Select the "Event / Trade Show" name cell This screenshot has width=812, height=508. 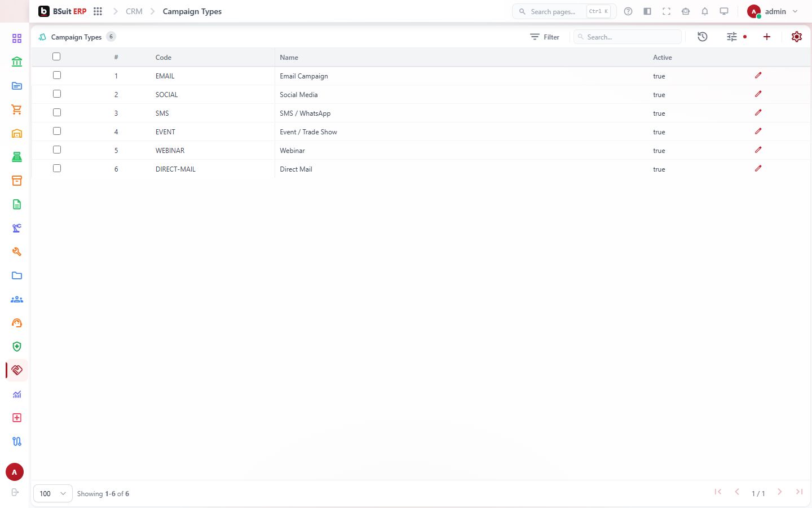tap(308, 132)
